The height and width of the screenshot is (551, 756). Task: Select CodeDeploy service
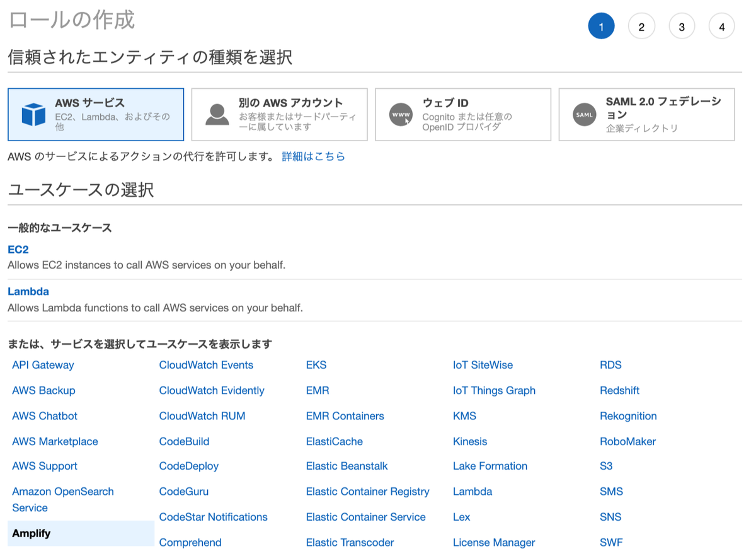point(189,466)
